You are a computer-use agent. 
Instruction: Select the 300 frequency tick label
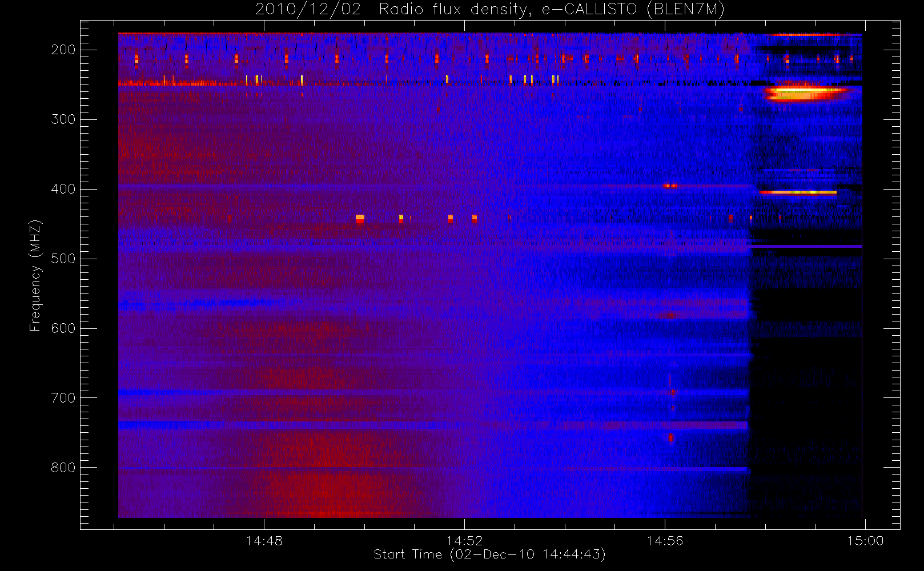(x=63, y=119)
